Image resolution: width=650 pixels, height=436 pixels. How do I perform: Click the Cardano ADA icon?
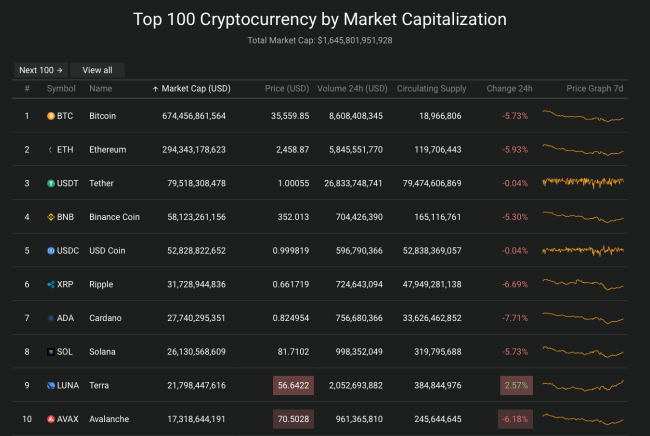(51, 318)
